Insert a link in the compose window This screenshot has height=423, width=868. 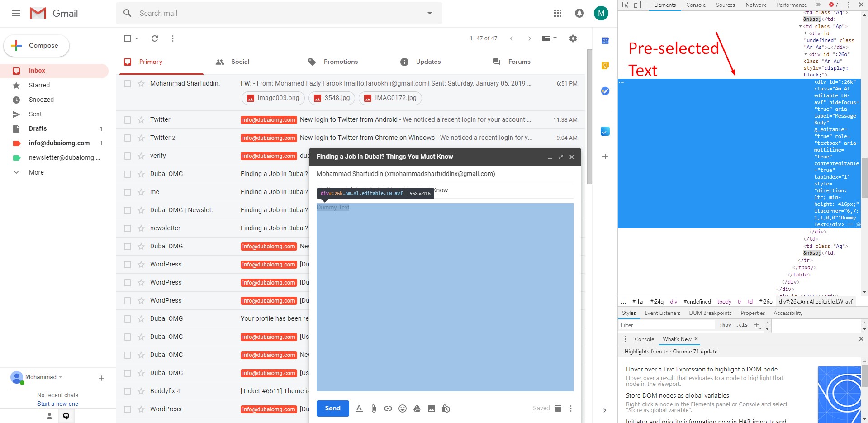coord(388,409)
